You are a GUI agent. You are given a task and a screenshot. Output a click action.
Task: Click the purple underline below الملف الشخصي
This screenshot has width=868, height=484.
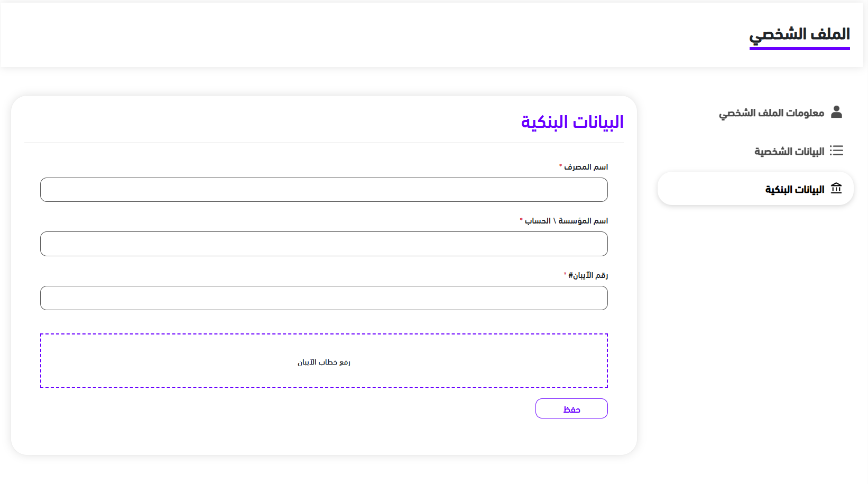click(x=799, y=49)
